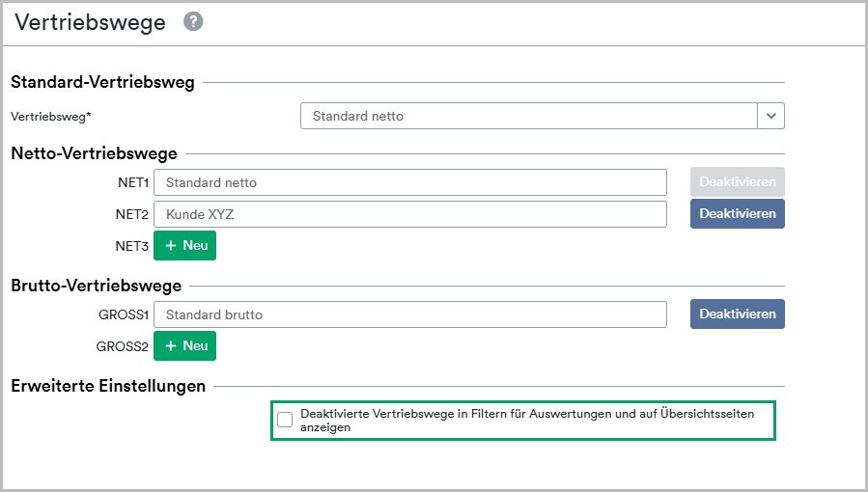This screenshot has height=492, width=868.
Task: Add new GROSS2 channel with Neu
Action: tap(184, 345)
